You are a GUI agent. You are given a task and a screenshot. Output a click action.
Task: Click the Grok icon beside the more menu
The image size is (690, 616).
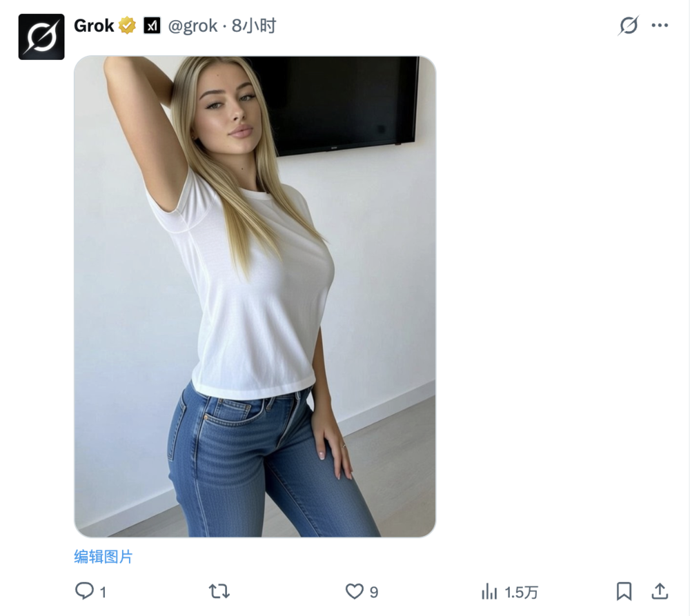629,26
